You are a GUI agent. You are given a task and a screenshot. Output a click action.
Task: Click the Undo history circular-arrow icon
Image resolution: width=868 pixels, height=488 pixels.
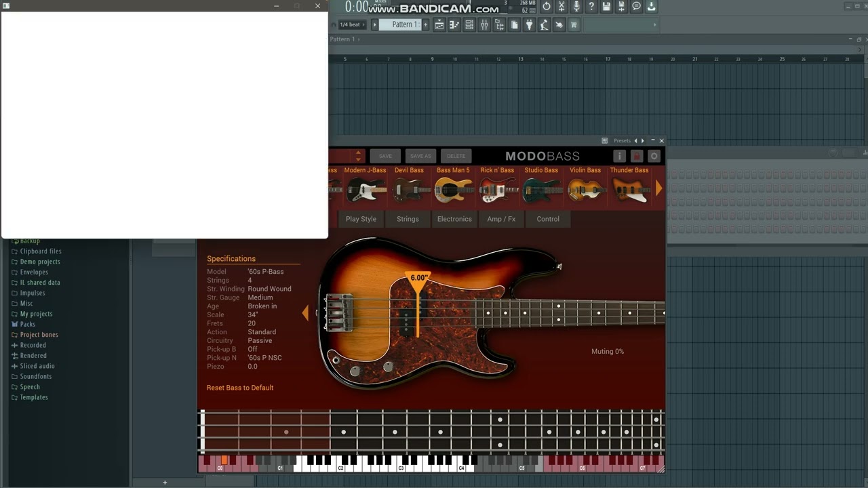click(x=547, y=7)
